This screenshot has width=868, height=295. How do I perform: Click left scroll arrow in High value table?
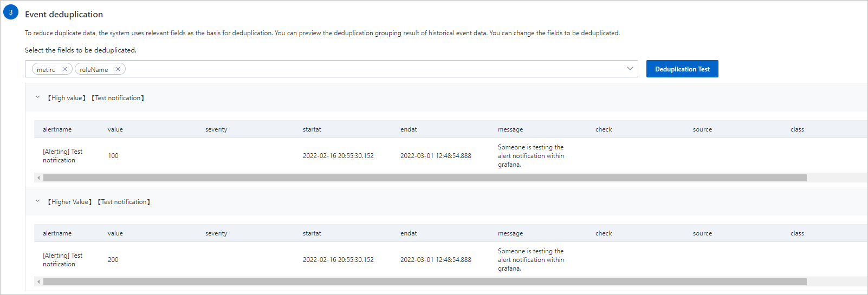coord(38,178)
